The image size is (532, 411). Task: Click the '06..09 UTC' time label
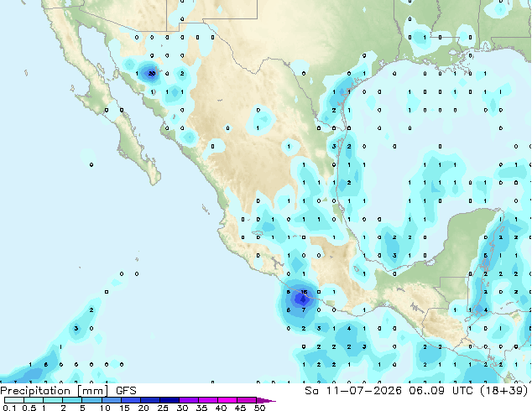click(x=441, y=391)
